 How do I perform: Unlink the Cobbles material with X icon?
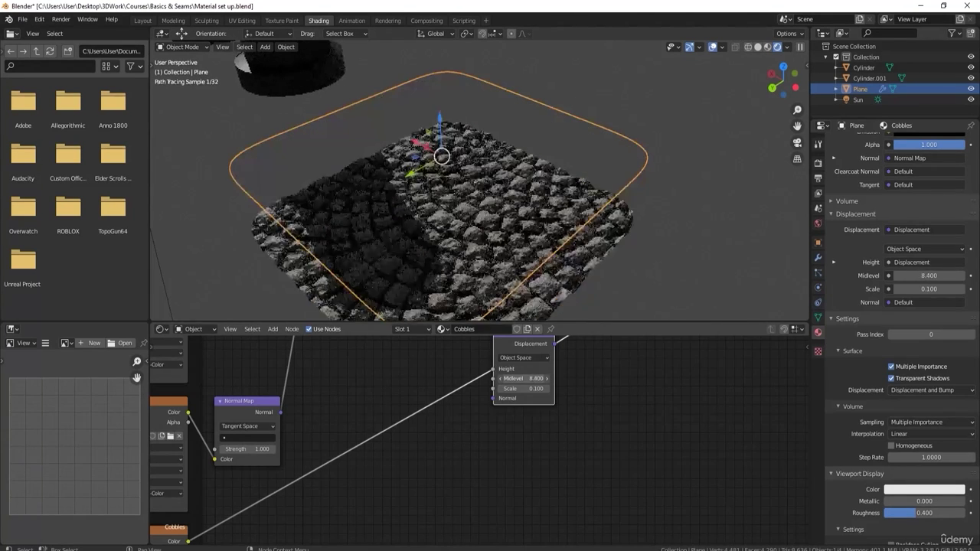tap(537, 329)
